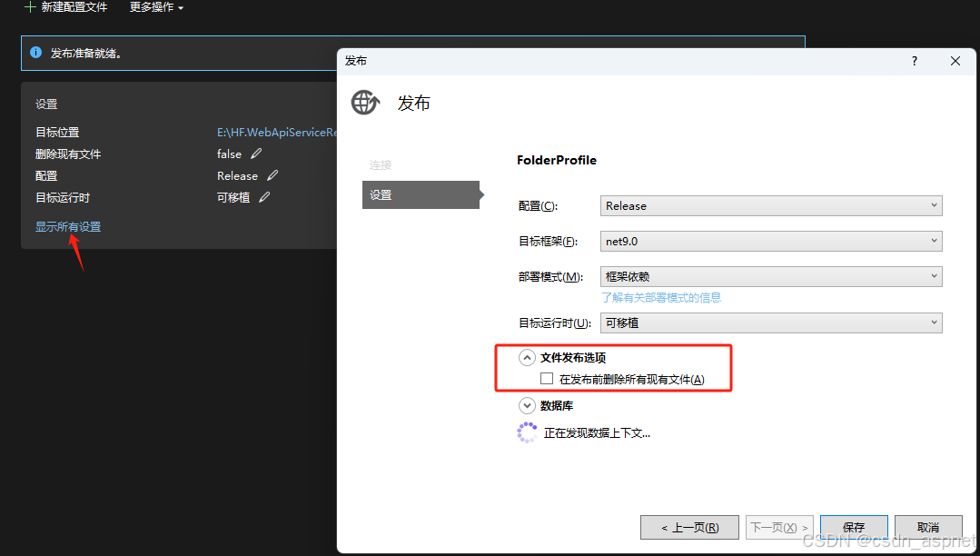Click the 发布准备就绪 message text
Image resolution: width=980 pixels, height=556 pixels.
(85, 54)
